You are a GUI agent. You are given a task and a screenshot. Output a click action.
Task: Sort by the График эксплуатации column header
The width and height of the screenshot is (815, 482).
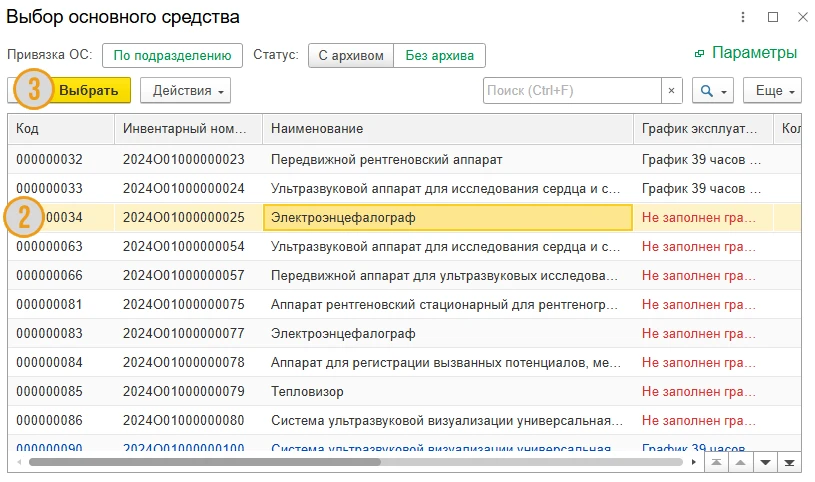tap(703, 128)
